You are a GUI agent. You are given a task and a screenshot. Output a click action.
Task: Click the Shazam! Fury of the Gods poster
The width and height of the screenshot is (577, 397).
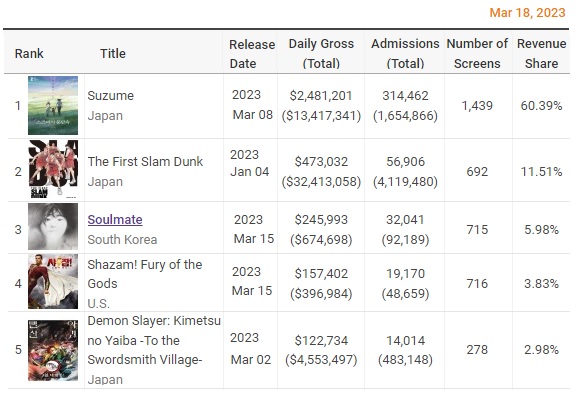click(x=53, y=281)
